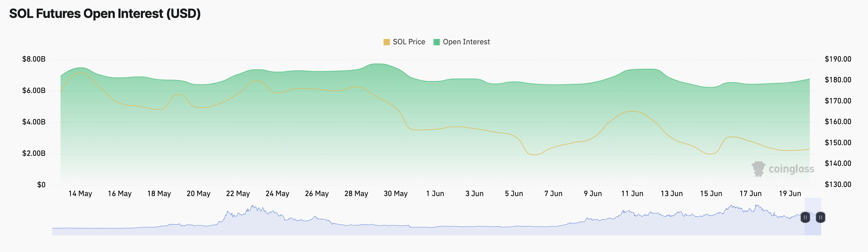
Task: Click the right range slider handle
Action: (820, 217)
